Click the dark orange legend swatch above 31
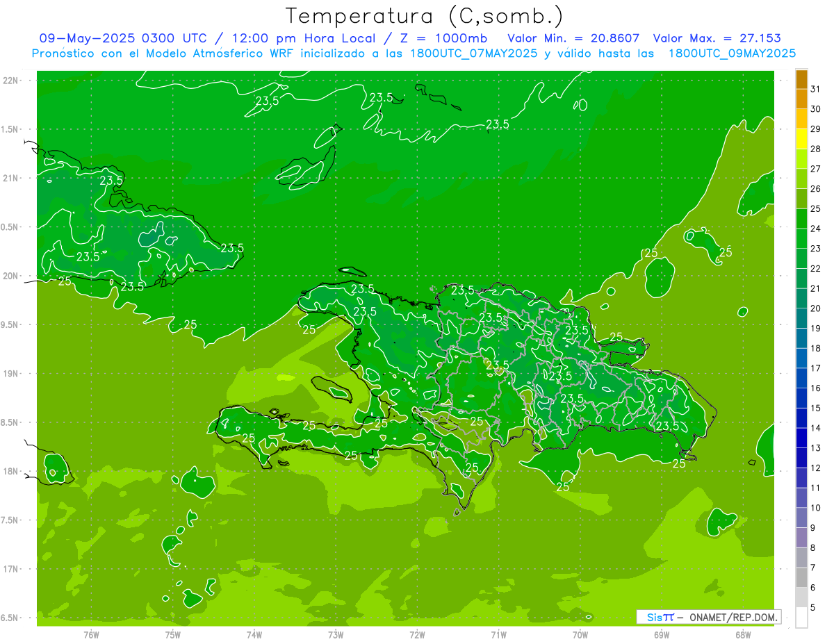Viewport: 834px width, 644px height. pos(801,79)
